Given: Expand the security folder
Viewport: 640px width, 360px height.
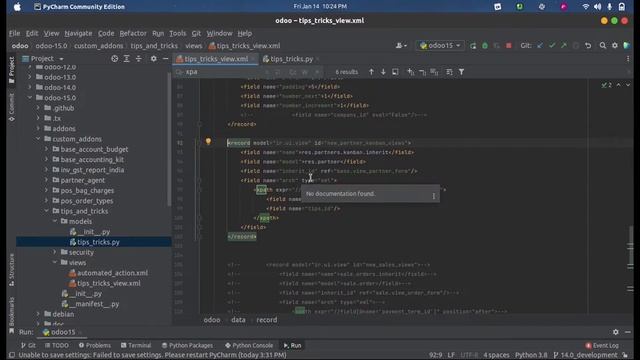Looking at the screenshot, I should pyautogui.click(x=55, y=252).
